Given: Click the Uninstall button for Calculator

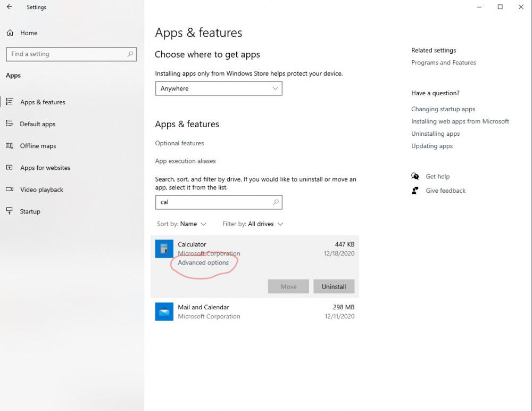Looking at the screenshot, I should [x=334, y=286].
